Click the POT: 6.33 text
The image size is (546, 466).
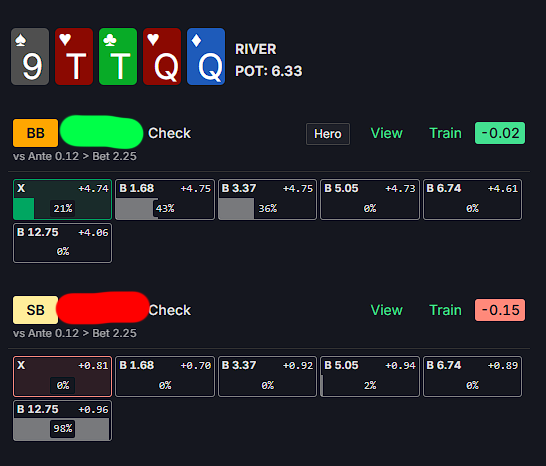point(268,71)
